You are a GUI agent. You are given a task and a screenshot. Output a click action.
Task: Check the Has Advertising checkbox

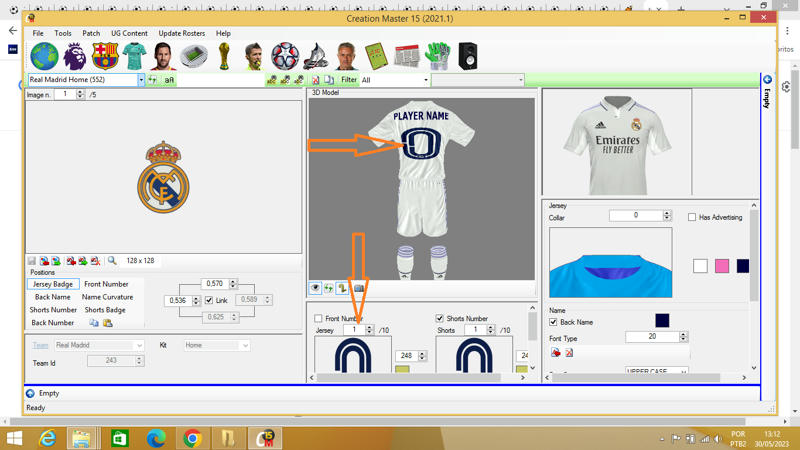coord(692,217)
